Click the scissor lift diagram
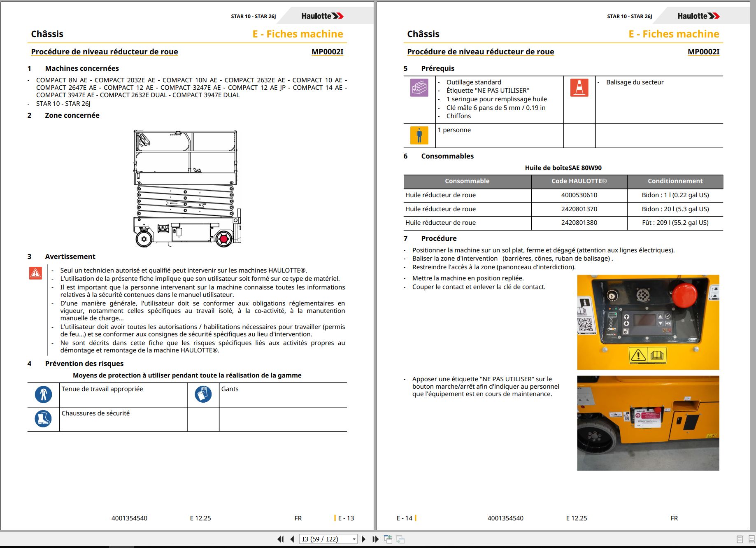 coord(187,189)
